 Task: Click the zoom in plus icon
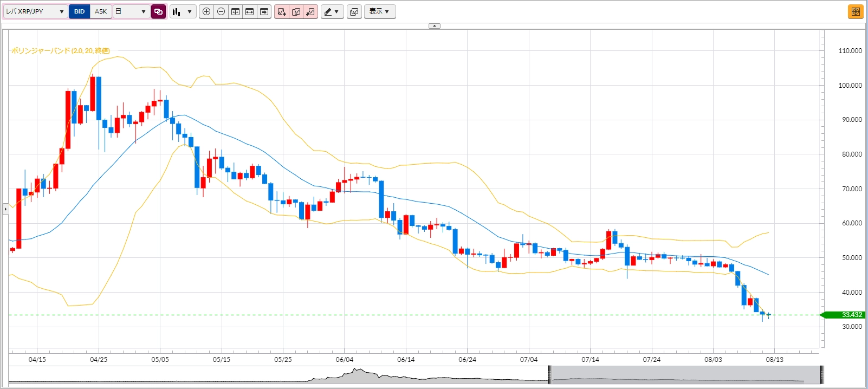[x=206, y=11]
